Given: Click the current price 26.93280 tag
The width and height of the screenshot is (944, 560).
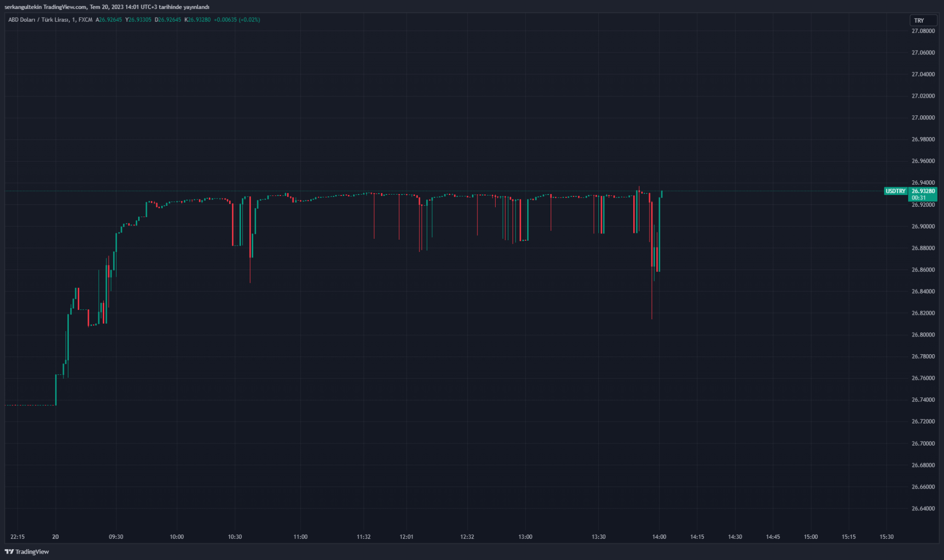Looking at the screenshot, I should (x=923, y=191).
